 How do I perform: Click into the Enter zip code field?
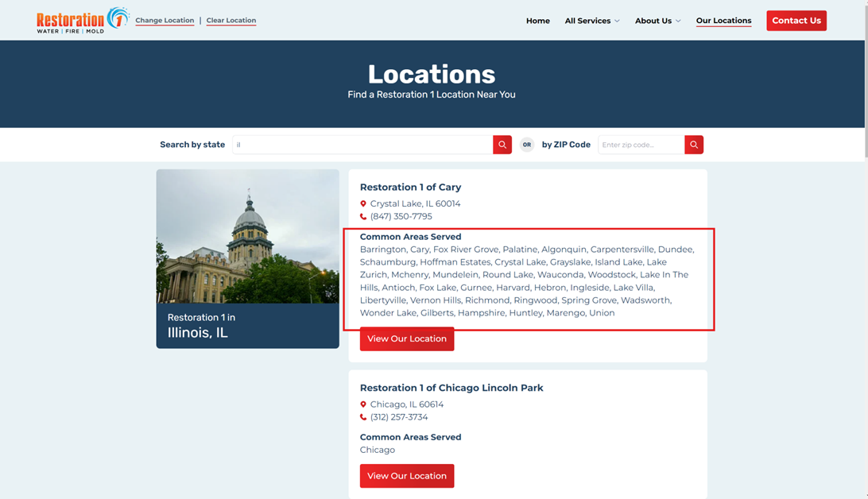coord(641,145)
